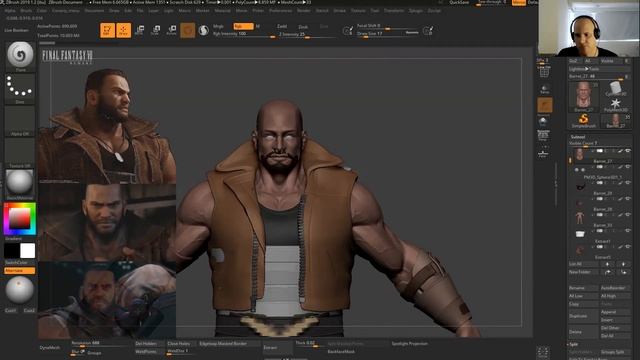Activate the Scale transform icon

(156, 30)
